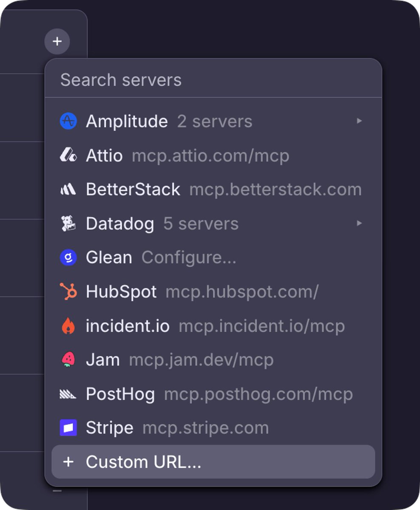Click the Jam strawberry icon
The height and width of the screenshot is (510, 420).
click(x=68, y=360)
